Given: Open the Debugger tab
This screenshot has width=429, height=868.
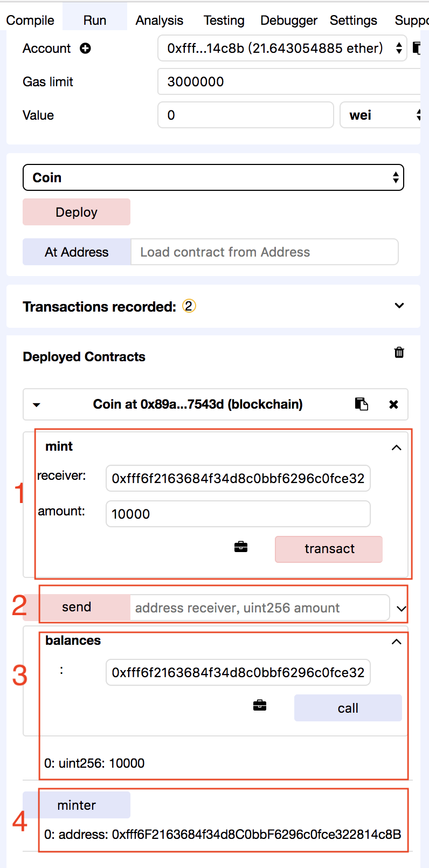Looking at the screenshot, I should [x=289, y=20].
